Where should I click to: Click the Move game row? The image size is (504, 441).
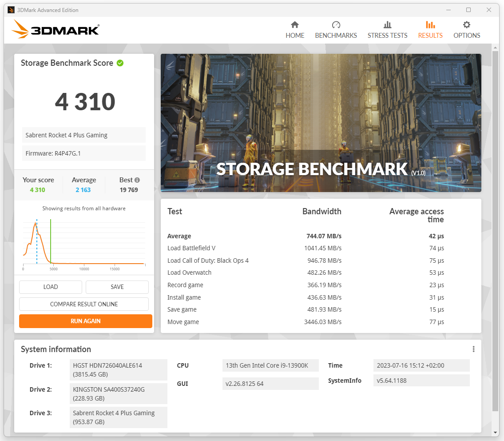[306, 322]
